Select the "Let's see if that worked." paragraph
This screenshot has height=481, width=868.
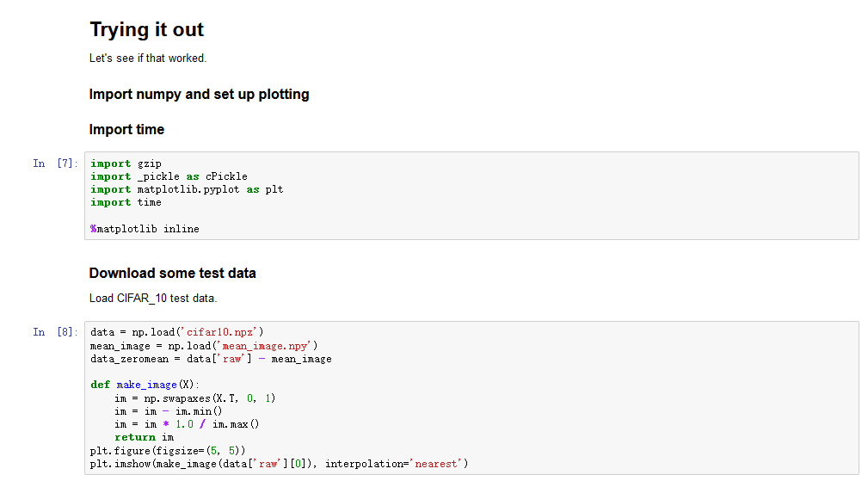coord(148,59)
